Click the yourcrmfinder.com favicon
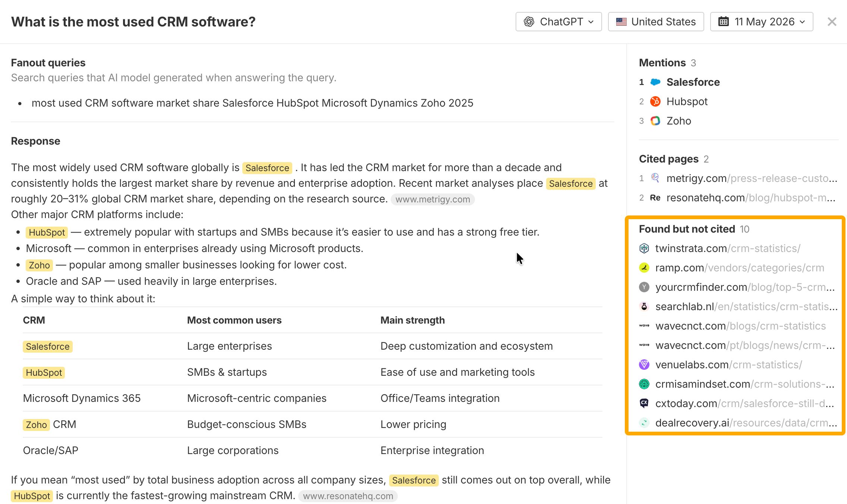 (644, 287)
